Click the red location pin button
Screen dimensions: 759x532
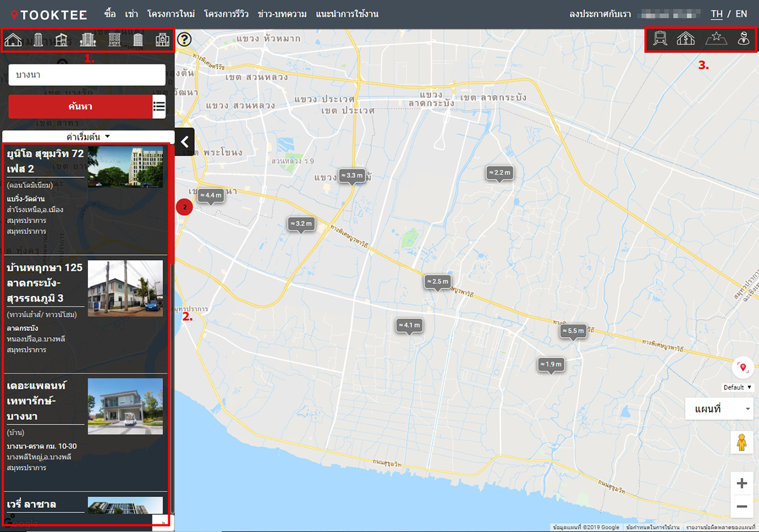coord(743,368)
